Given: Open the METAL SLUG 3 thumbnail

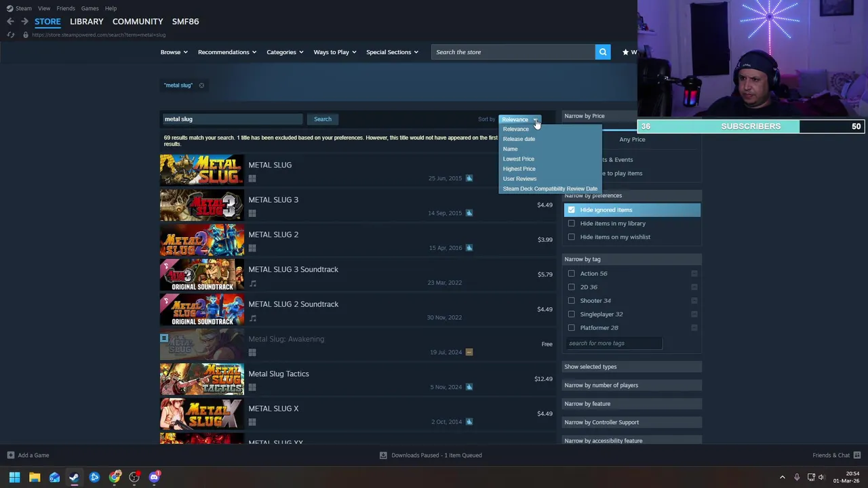Looking at the screenshot, I should pos(201,206).
